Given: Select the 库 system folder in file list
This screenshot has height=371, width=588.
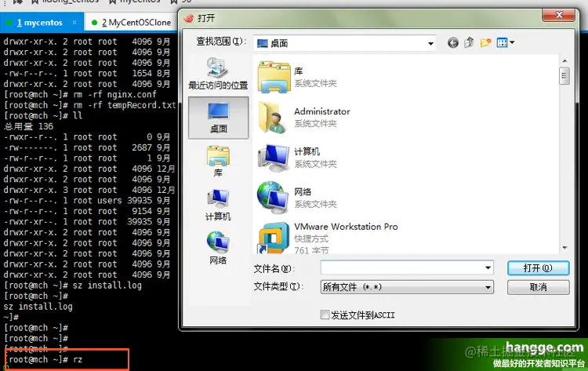Looking at the screenshot, I should point(298,77).
